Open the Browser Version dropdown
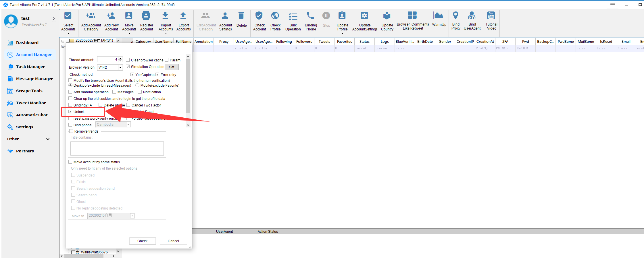The width and height of the screenshot is (644, 258). coord(120,67)
